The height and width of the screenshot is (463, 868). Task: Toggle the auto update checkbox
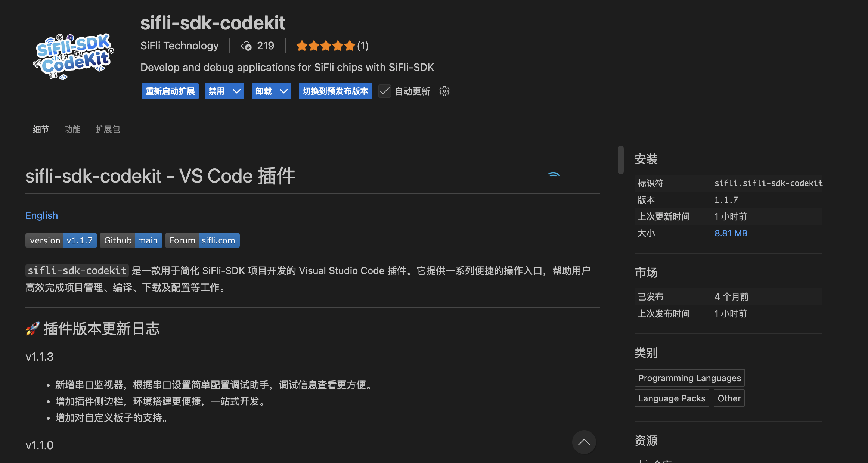point(384,91)
